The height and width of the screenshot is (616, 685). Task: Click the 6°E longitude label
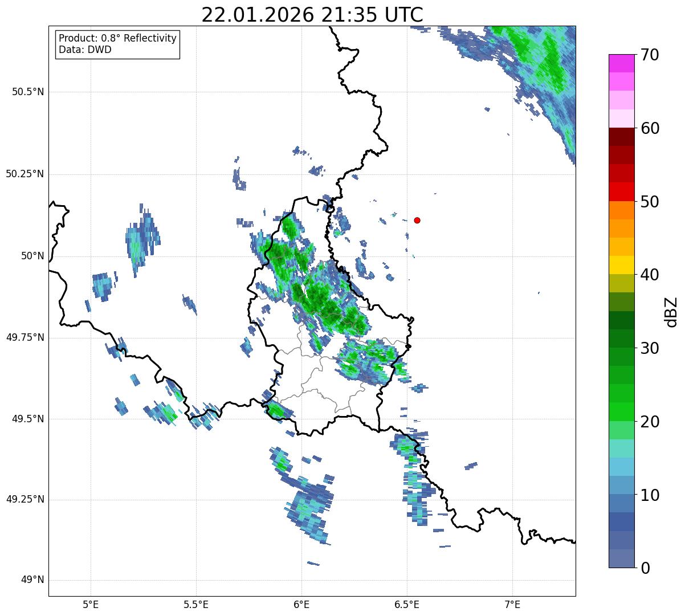coord(301,605)
